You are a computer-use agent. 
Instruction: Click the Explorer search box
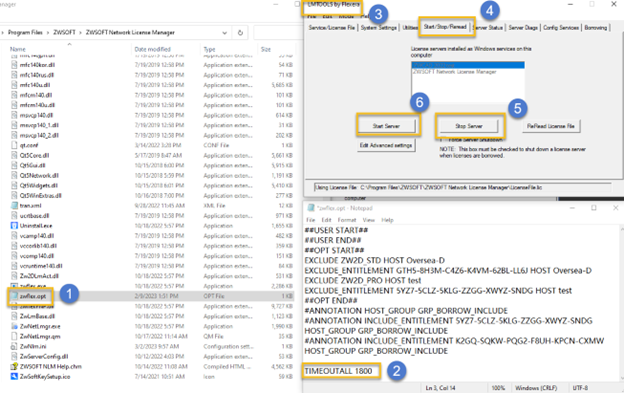click(x=278, y=33)
